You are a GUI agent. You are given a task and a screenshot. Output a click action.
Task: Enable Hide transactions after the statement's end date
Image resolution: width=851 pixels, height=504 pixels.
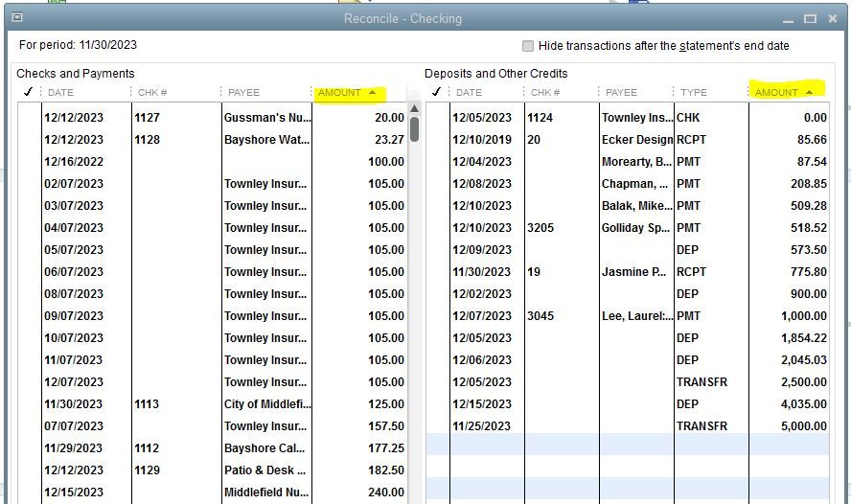[x=527, y=46]
